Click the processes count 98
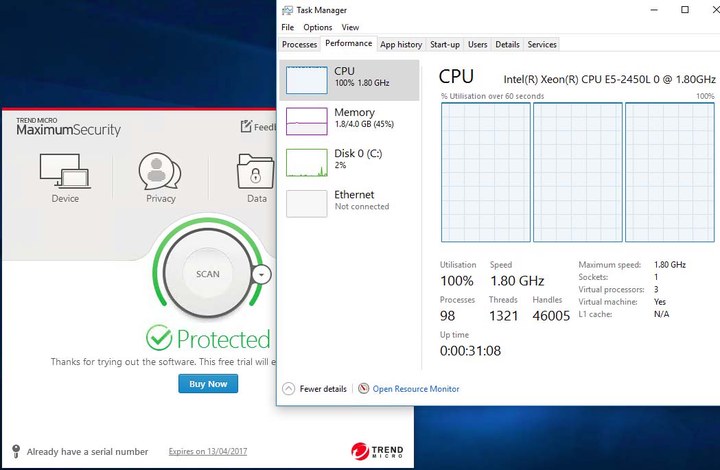 (447, 316)
